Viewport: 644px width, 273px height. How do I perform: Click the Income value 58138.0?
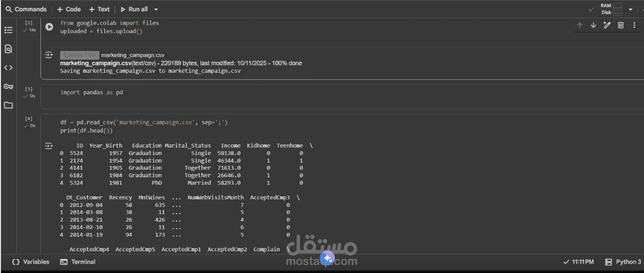(229, 153)
